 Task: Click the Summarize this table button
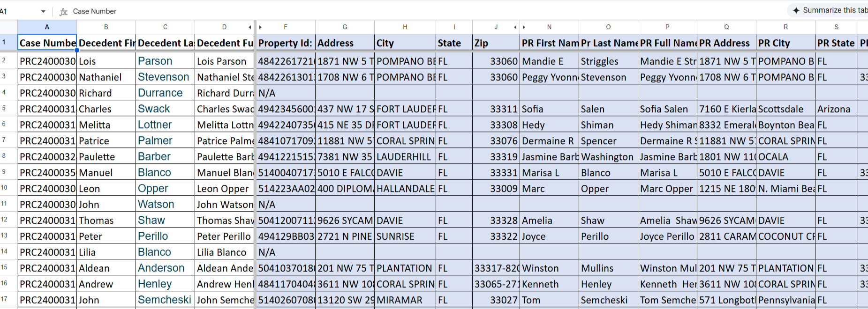pyautogui.click(x=830, y=10)
